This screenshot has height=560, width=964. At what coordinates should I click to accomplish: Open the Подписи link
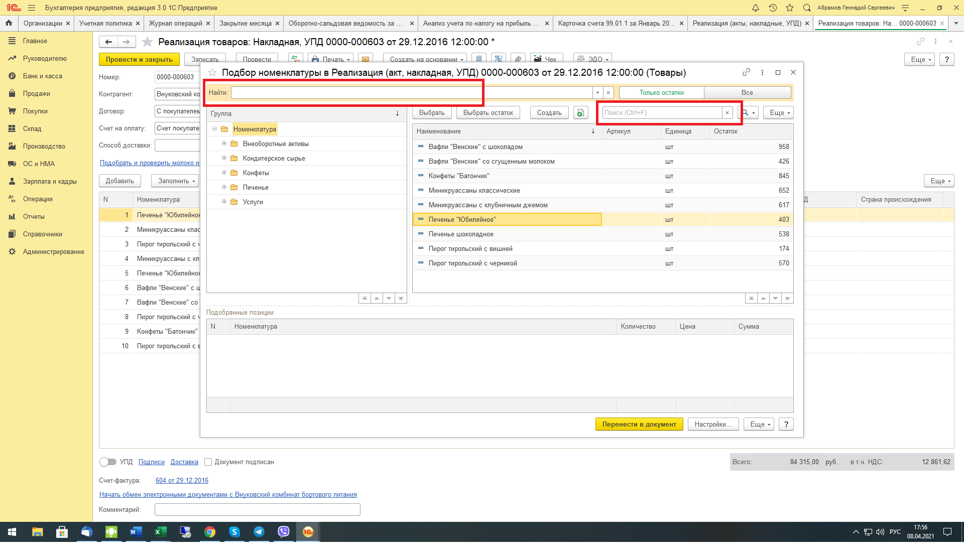[151, 462]
